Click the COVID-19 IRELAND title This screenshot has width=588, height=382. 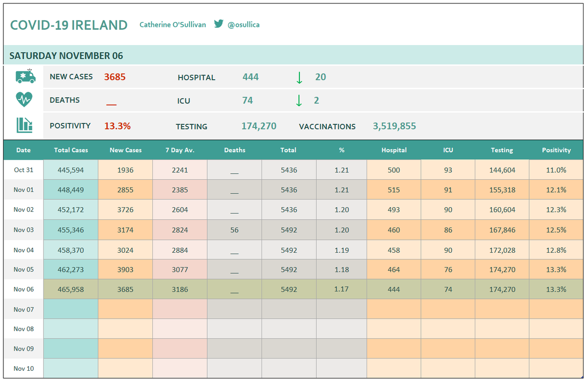(x=69, y=25)
